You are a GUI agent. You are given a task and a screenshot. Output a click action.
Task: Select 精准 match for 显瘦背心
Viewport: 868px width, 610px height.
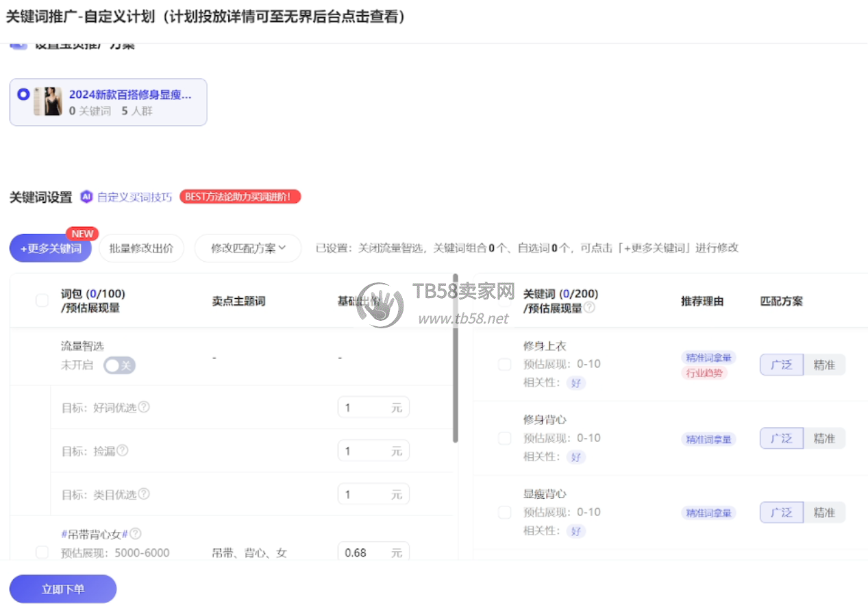(x=824, y=513)
